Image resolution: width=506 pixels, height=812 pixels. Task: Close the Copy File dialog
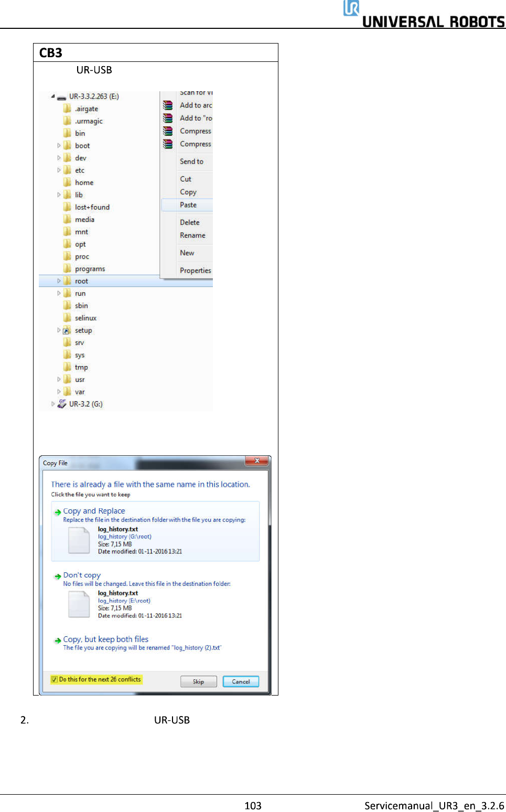pyautogui.click(x=257, y=461)
